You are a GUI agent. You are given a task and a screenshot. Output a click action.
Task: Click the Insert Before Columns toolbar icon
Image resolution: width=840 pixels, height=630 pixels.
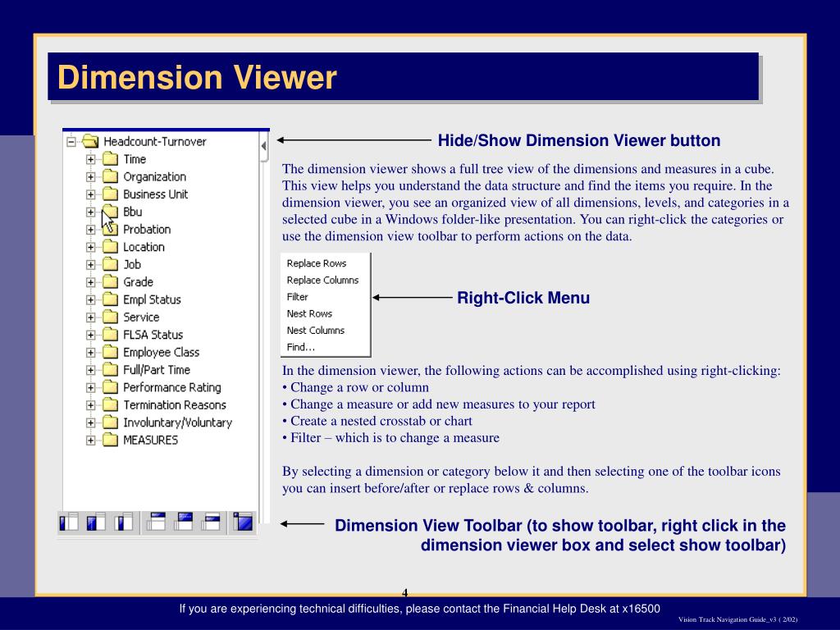click(x=157, y=522)
